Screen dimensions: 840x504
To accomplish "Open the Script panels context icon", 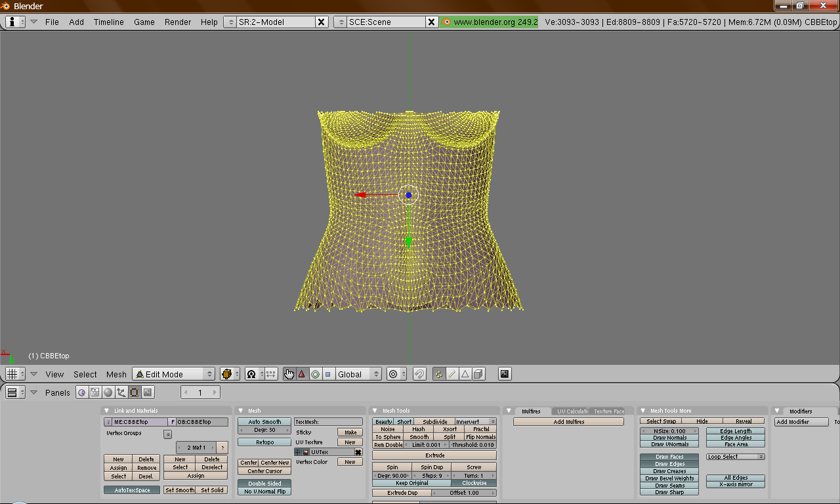I will (95, 392).
